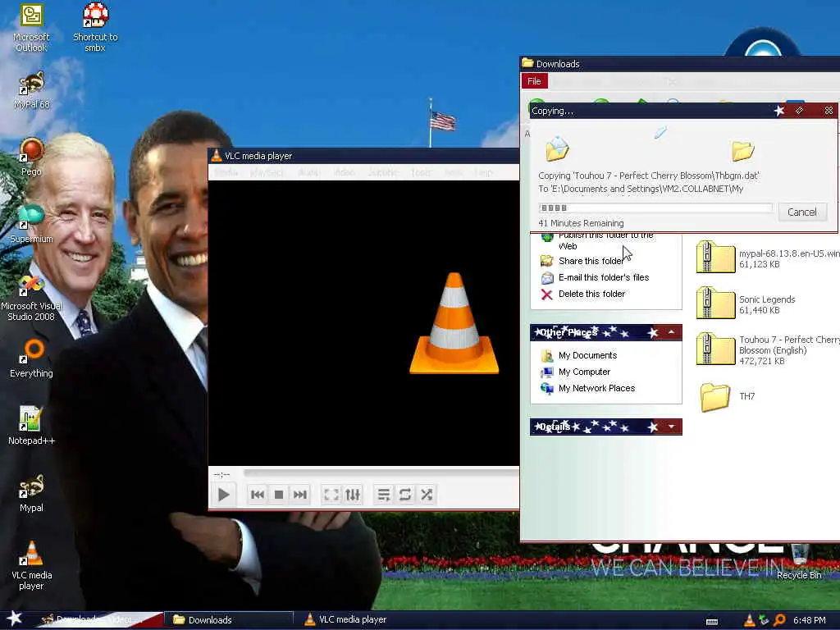This screenshot has width=840, height=630.
Task: Click the network connection tray icon
Action: click(x=765, y=620)
